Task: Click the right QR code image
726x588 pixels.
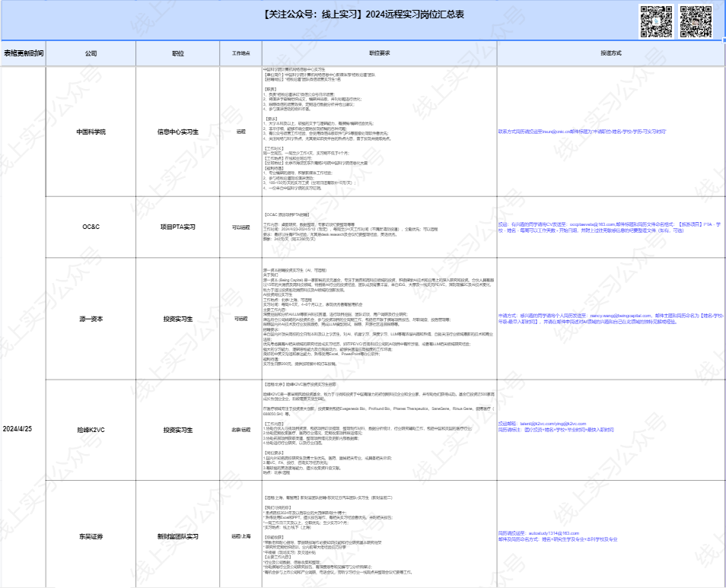Action: [696, 21]
